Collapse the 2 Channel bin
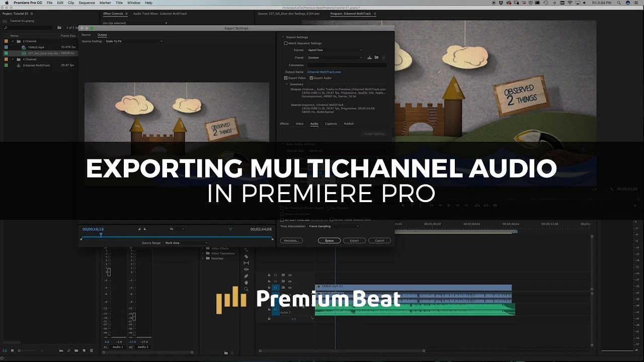Viewport: 644px width, 362px height. tap(13, 41)
